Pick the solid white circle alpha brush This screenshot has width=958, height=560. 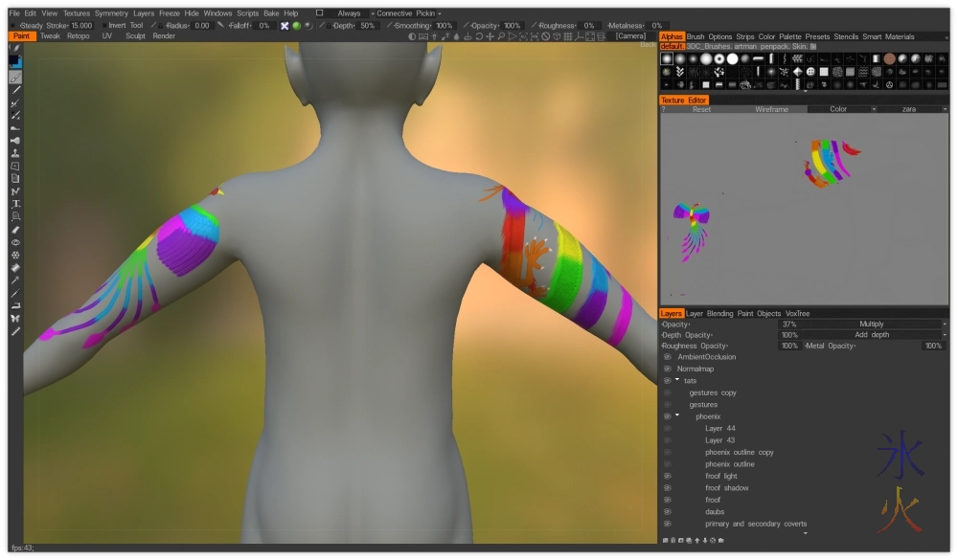pos(733,58)
